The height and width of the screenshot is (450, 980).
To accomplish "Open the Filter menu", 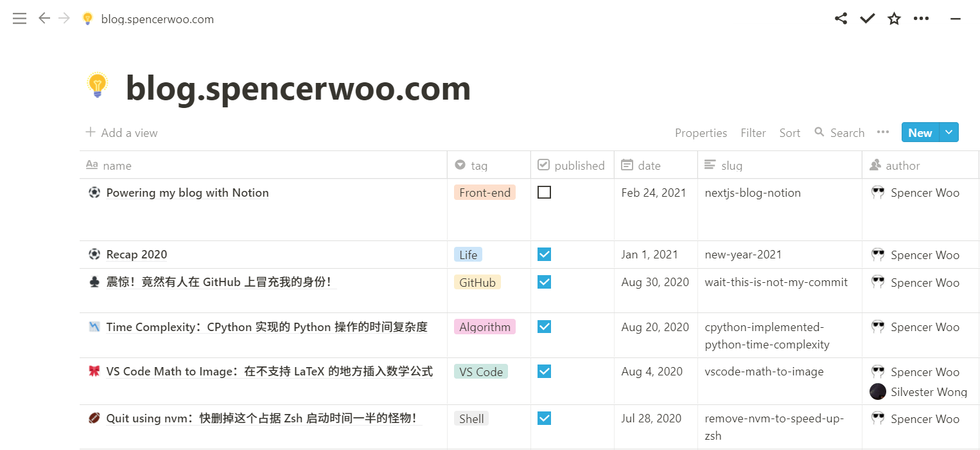I will (753, 133).
